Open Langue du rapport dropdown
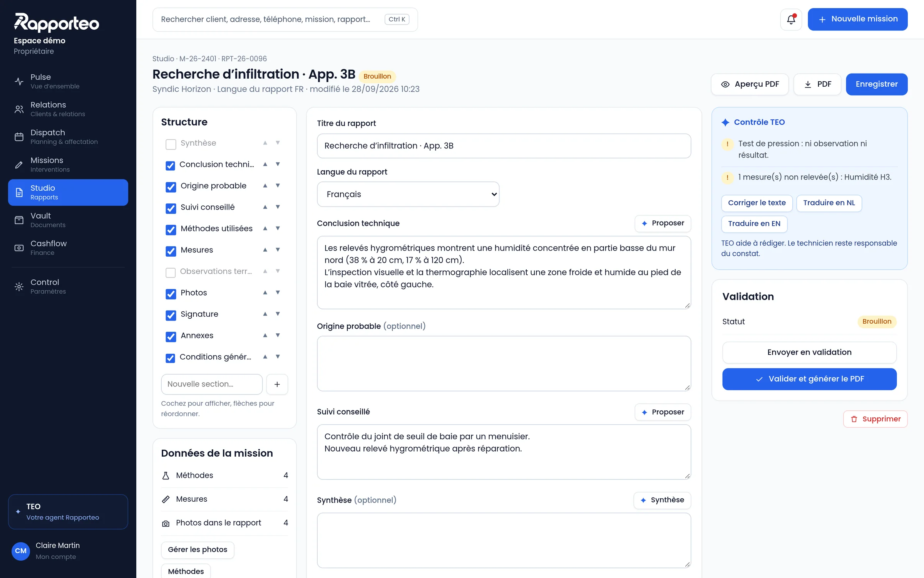The width and height of the screenshot is (924, 578). point(408,194)
